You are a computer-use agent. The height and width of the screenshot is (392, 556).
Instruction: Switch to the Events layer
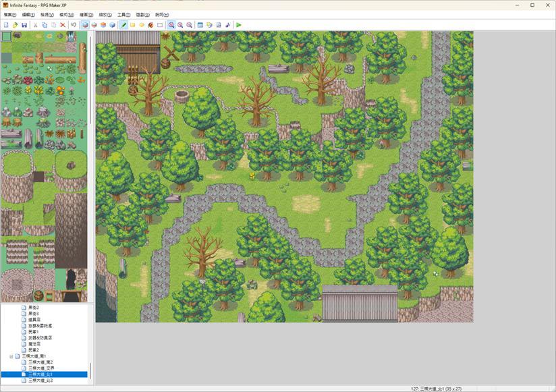111,25
